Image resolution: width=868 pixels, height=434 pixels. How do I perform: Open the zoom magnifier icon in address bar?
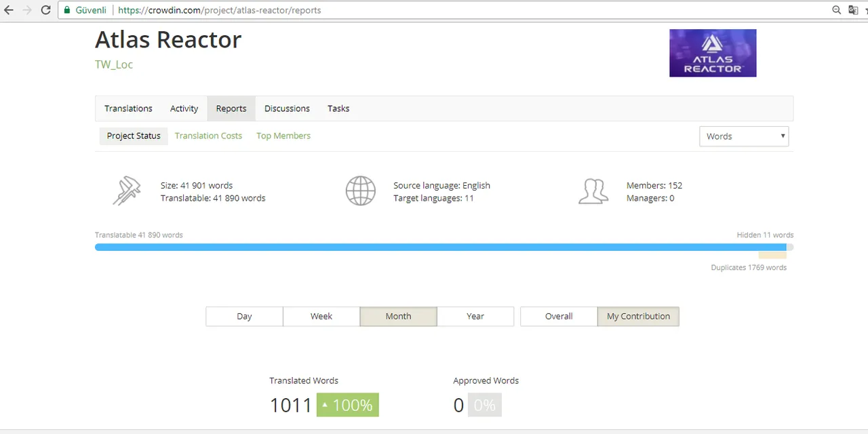837,10
